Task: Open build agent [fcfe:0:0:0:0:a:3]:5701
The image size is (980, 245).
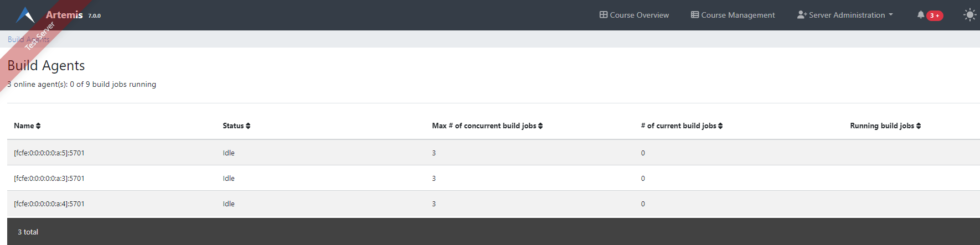Action: pos(49,179)
